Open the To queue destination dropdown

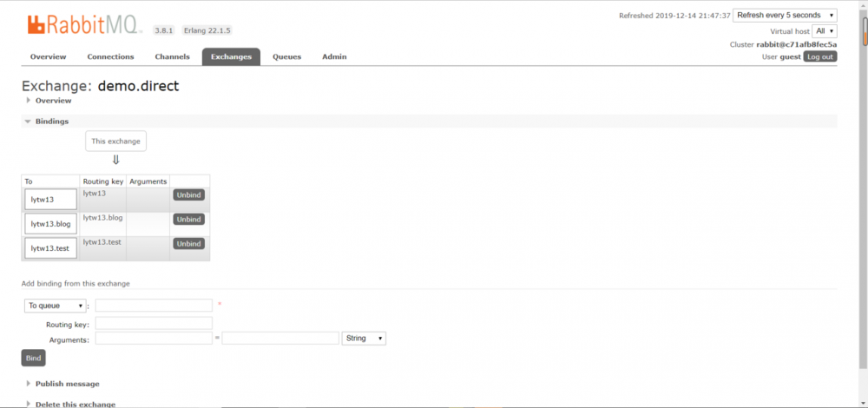pos(56,306)
